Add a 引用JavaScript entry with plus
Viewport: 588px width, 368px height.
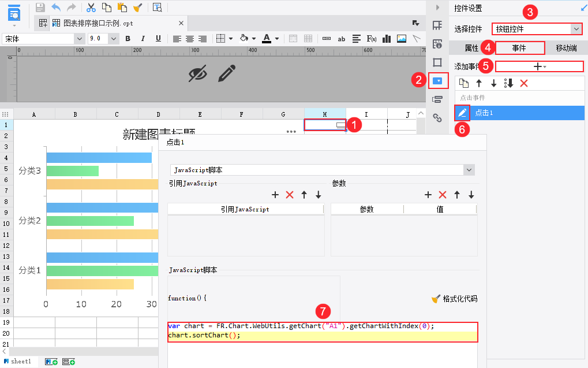click(x=275, y=195)
